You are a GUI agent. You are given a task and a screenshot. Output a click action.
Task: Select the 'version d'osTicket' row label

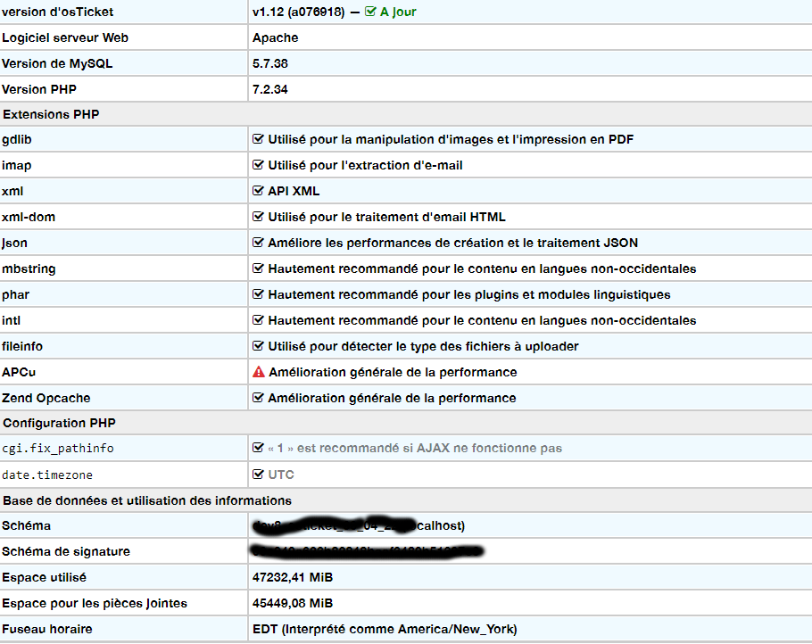(61, 12)
